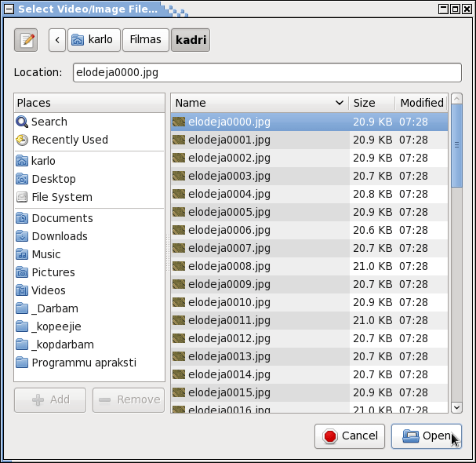The width and height of the screenshot is (476, 463).
Task: Click the file list scrollbar down arrow
Action: tap(456, 407)
